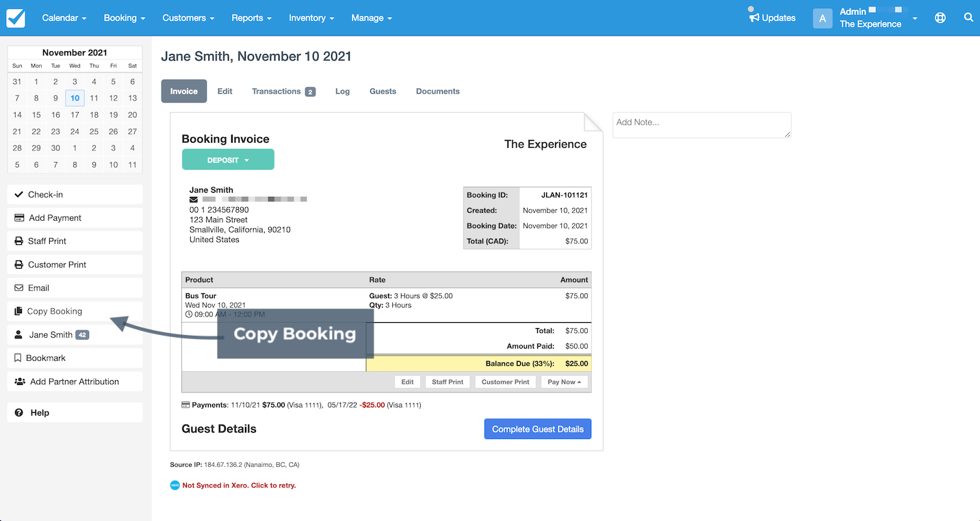Open the Guests tab

click(x=383, y=91)
